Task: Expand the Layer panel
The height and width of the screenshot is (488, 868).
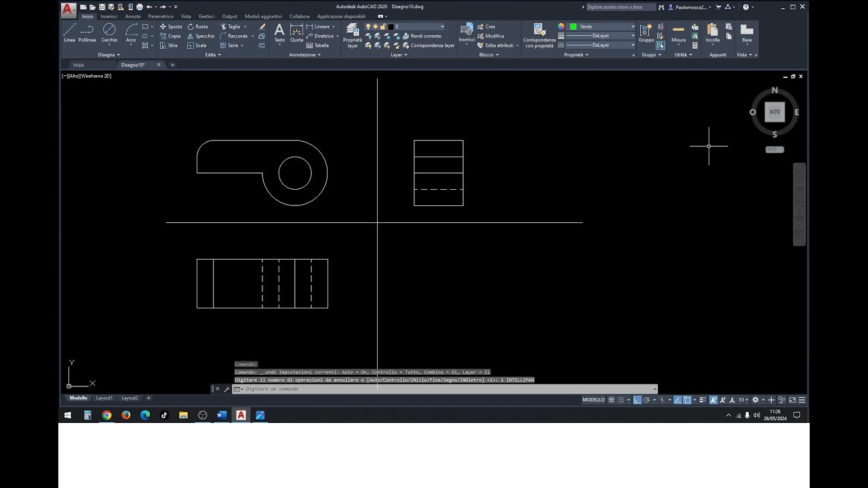Action: coord(399,55)
